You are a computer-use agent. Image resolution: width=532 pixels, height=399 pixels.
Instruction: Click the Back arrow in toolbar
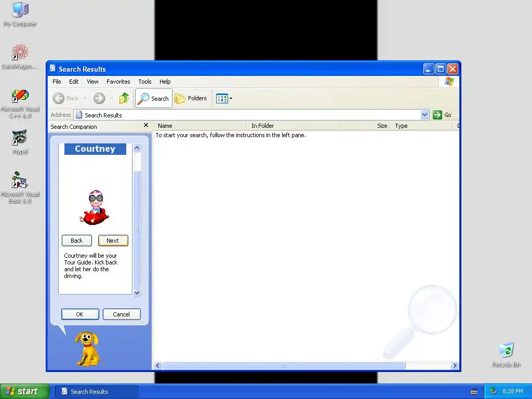coord(66,98)
